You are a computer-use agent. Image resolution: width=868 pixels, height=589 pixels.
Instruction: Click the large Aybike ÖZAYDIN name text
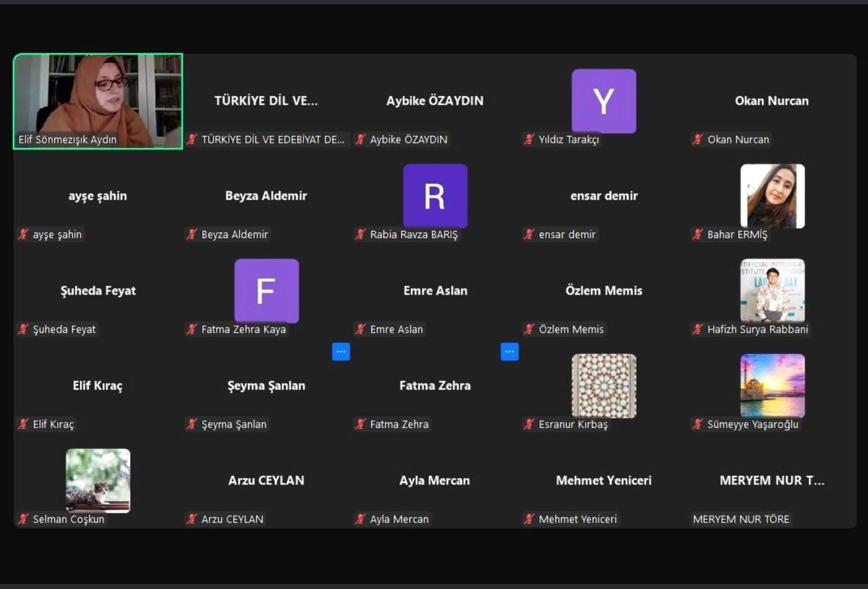(435, 100)
